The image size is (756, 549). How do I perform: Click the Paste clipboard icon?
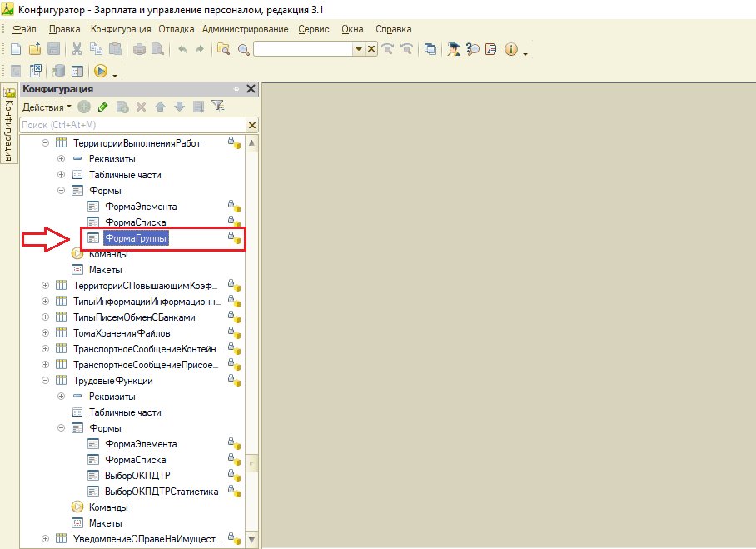click(x=115, y=49)
